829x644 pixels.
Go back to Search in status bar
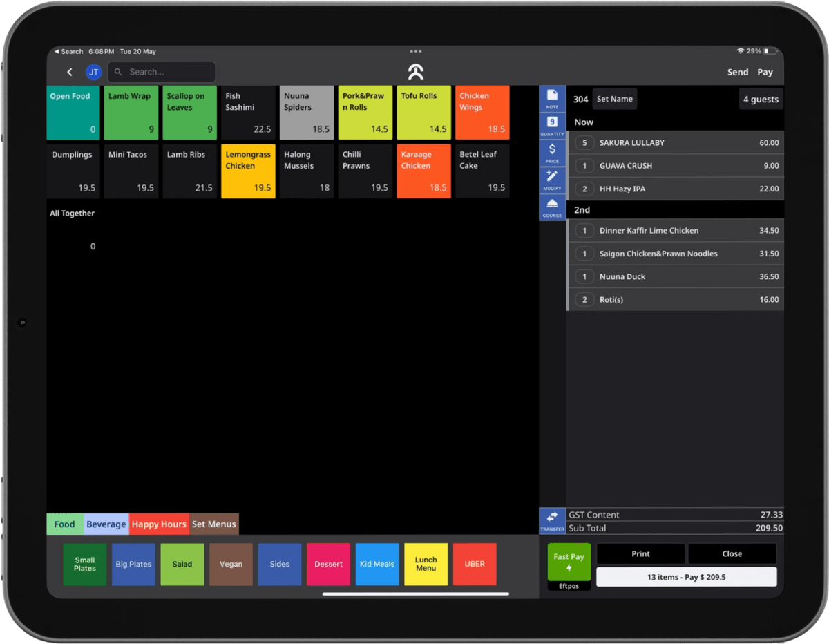[68, 51]
